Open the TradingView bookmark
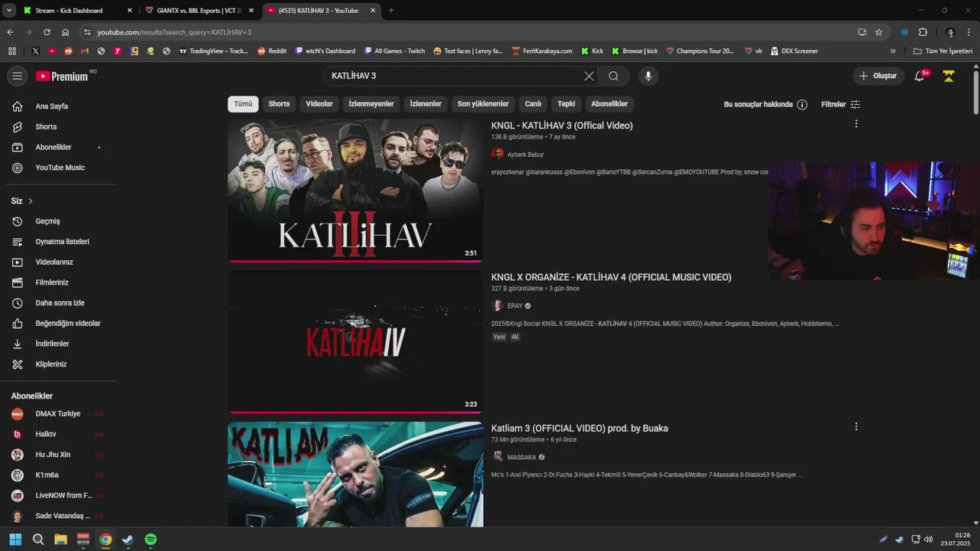 click(214, 51)
